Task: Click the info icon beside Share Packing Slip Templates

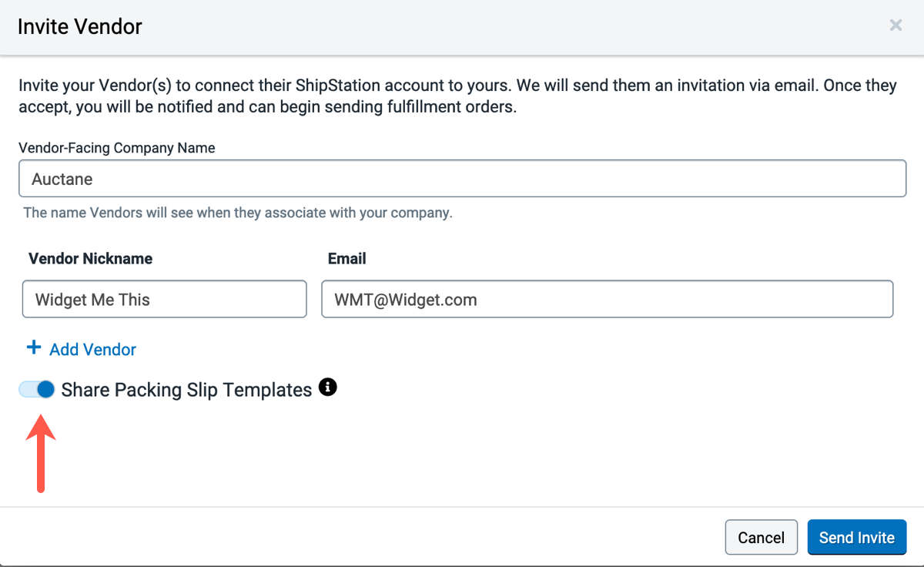Action: click(328, 388)
